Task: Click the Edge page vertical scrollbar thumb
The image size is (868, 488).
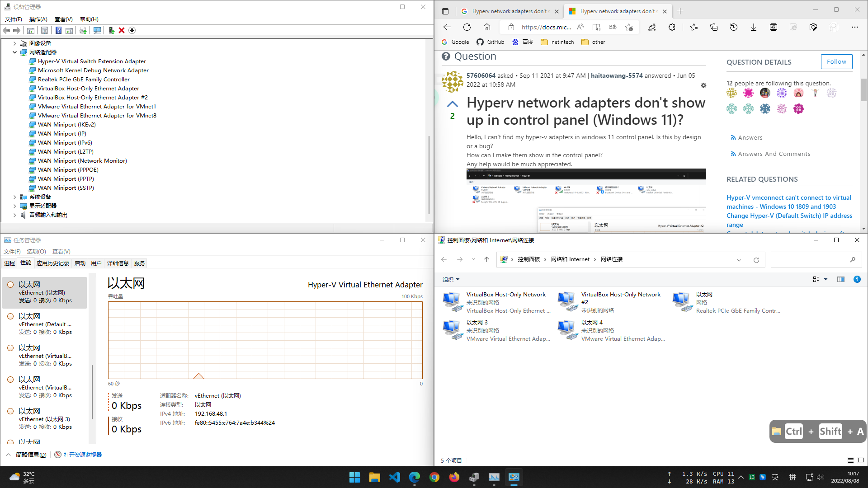Action: click(863, 90)
